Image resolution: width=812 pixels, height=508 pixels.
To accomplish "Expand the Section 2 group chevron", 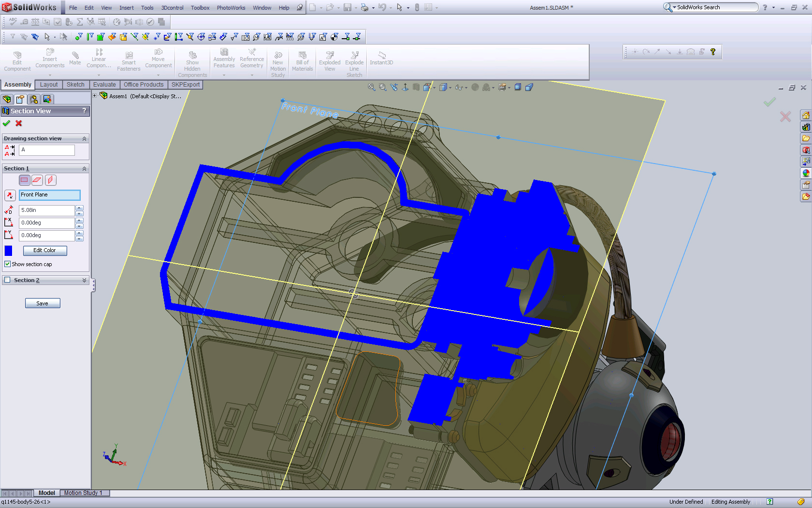I will (x=85, y=280).
